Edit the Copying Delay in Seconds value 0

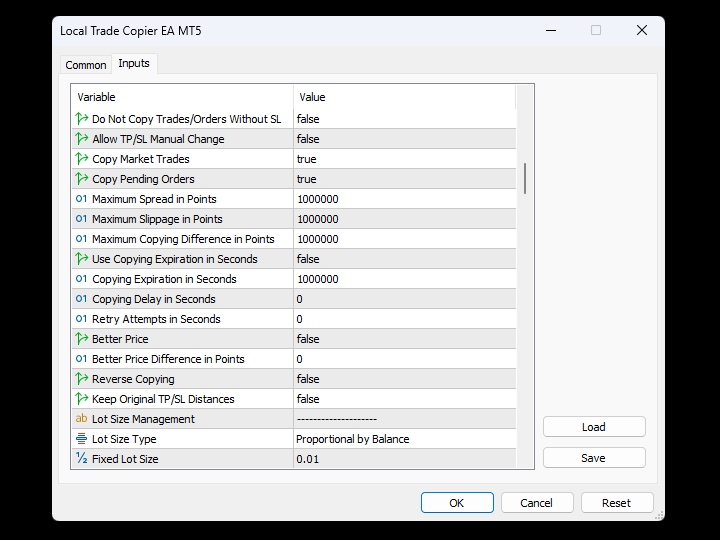click(405, 299)
